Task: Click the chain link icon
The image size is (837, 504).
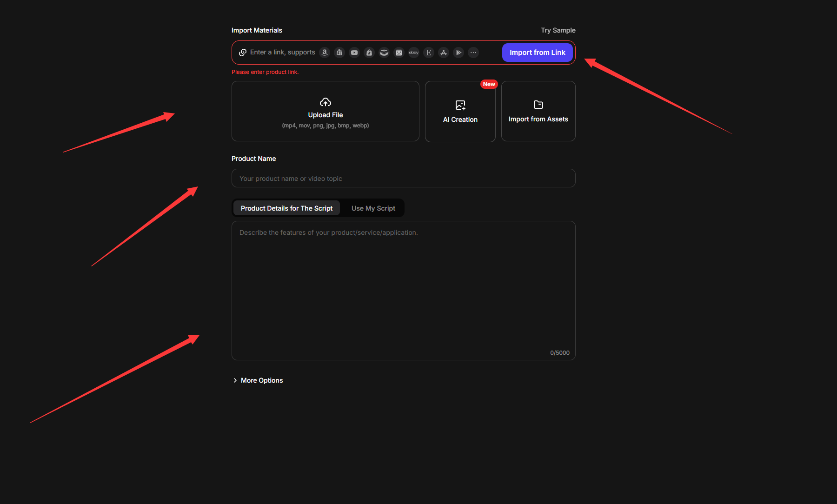Action: pyautogui.click(x=243, y=53)
